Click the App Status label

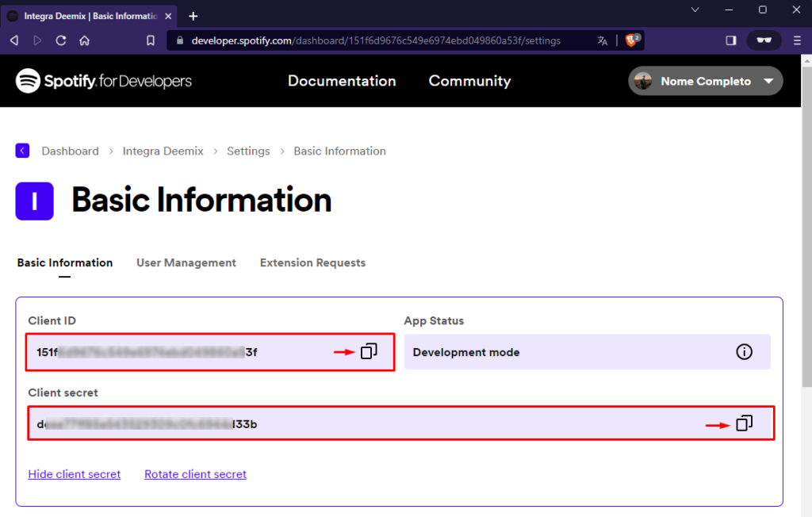point(434,320)
